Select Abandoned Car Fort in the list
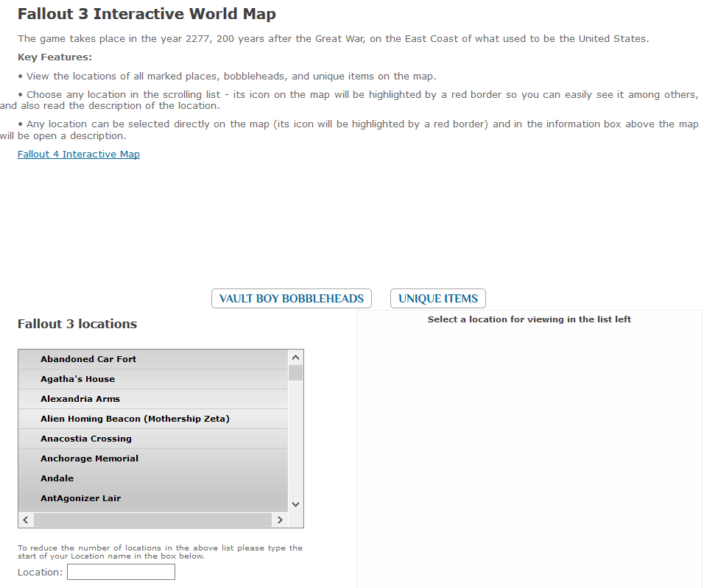This screenshot has height=588, width=704. [153, 359]
